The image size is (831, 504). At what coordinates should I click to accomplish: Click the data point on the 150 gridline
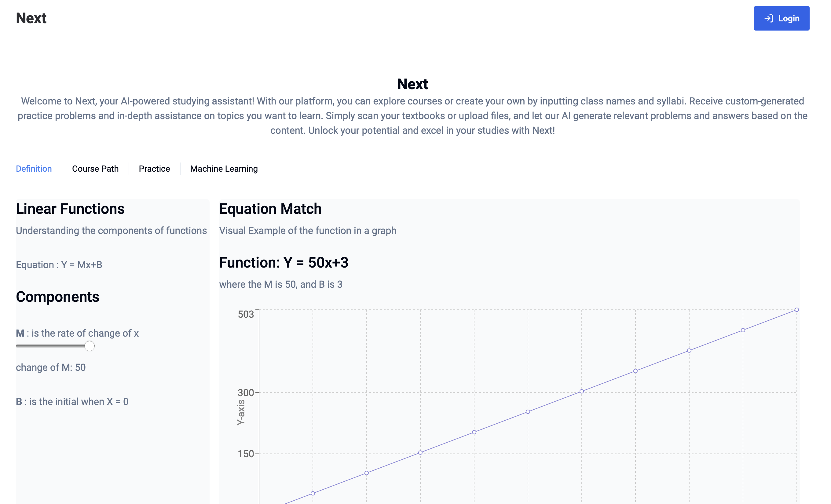coord(420,453)
